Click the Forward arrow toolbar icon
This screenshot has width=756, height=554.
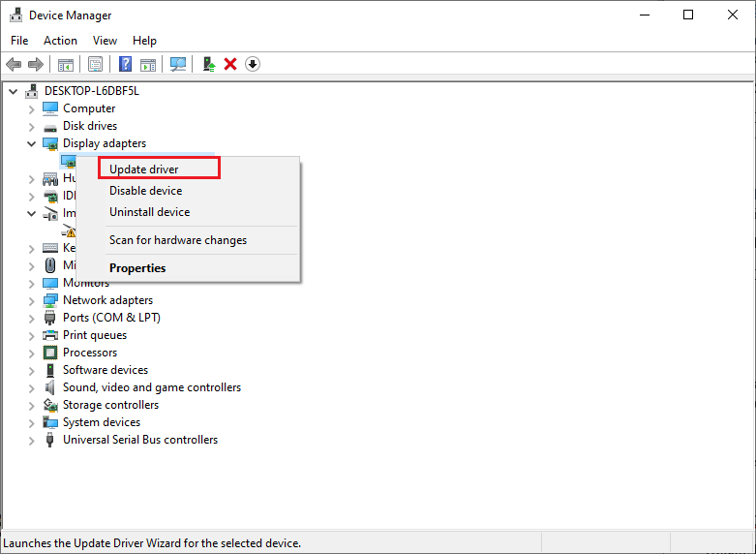(x=36, y=64)
